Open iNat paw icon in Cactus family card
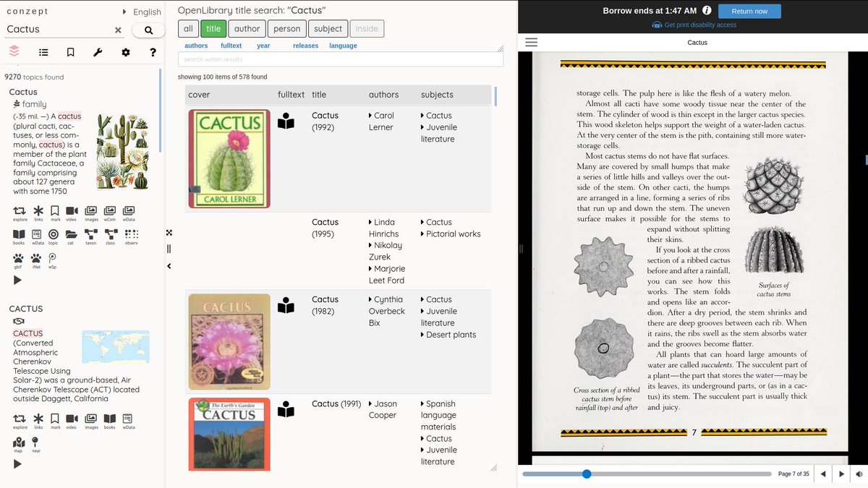This screenshot has height=488, width=868. point(35,260)
